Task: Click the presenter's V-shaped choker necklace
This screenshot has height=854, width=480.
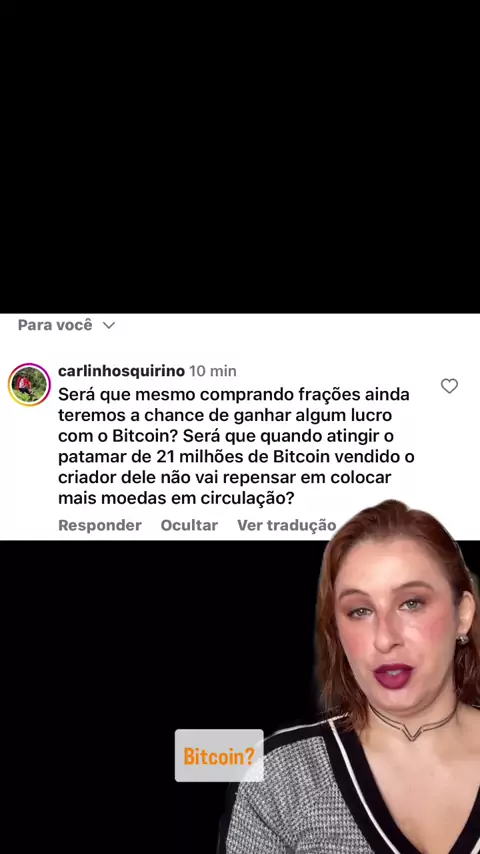Action: click(x=413, y=723)
